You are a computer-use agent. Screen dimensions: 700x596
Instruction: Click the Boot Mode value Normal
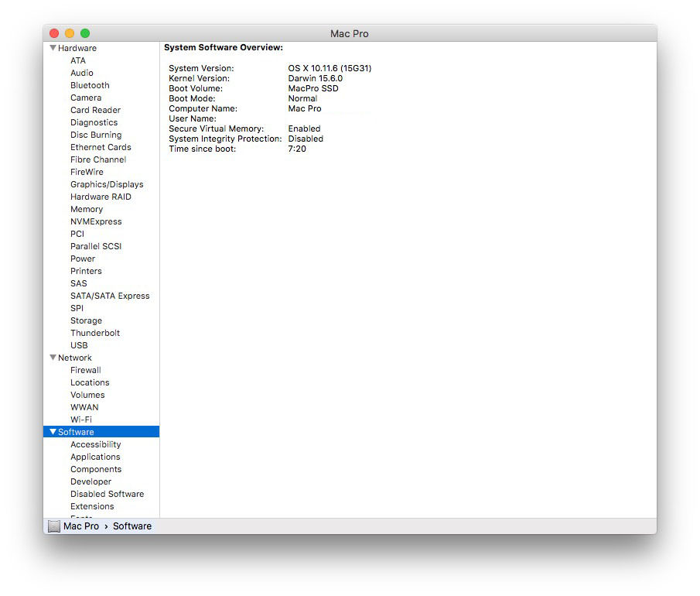(302, 98)
